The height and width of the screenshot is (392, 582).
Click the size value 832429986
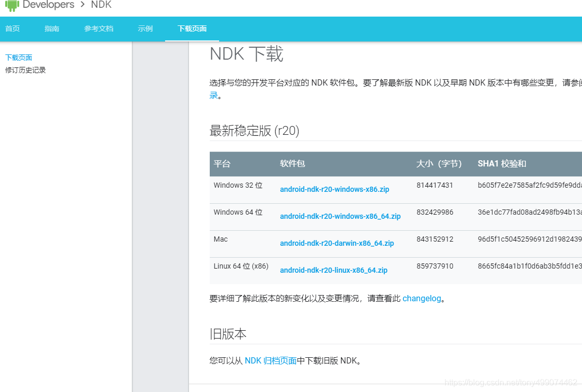[435, 212]
